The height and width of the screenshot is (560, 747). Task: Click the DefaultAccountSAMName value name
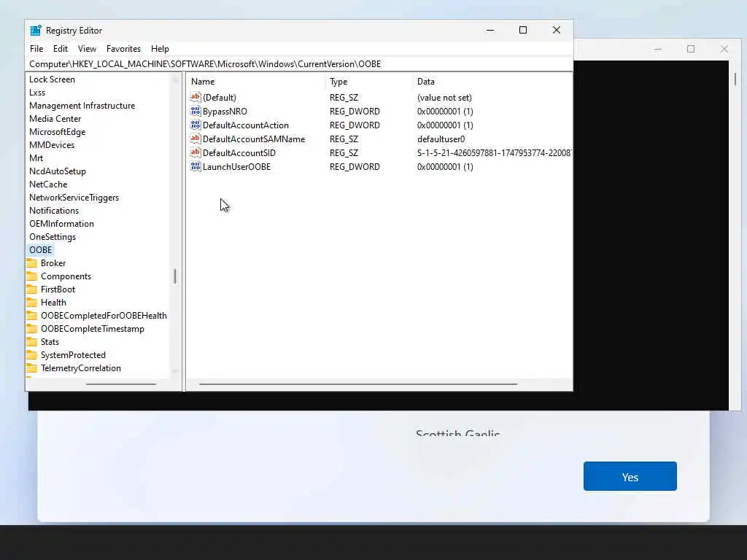tap(253, 139)
